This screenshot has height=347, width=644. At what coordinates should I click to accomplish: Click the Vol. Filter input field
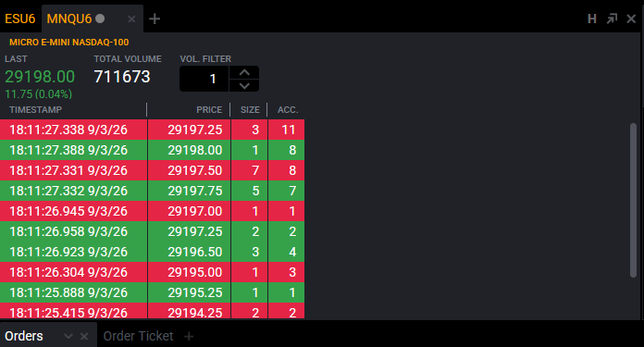204,79
